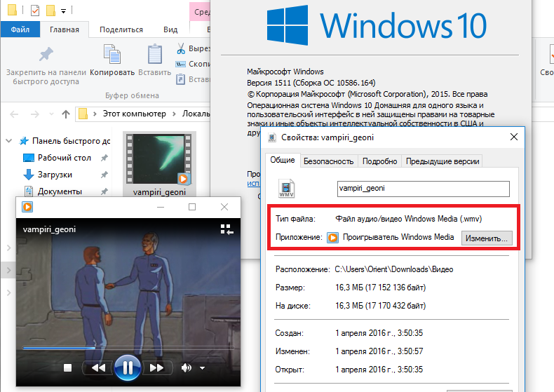Click the Forward arrow in Explorer
This screenshot has width=554, height=392.
click(34, 114)
